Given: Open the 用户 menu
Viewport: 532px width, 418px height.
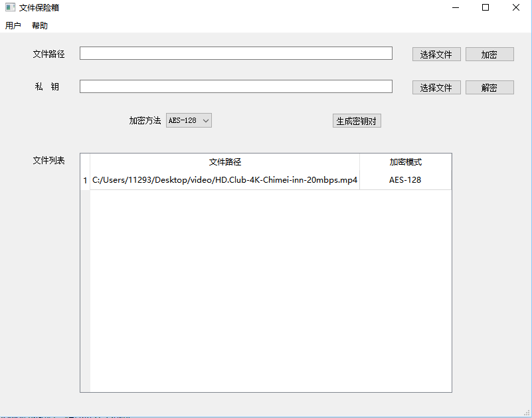Looking at the screenshot, I should point(13,25).
